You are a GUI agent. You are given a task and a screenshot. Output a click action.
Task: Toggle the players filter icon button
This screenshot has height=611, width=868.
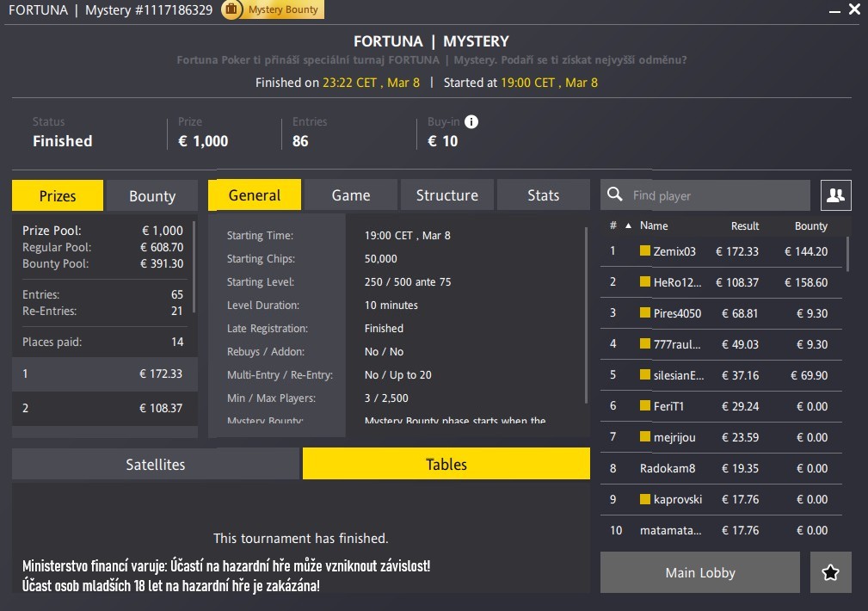(835, 195)
